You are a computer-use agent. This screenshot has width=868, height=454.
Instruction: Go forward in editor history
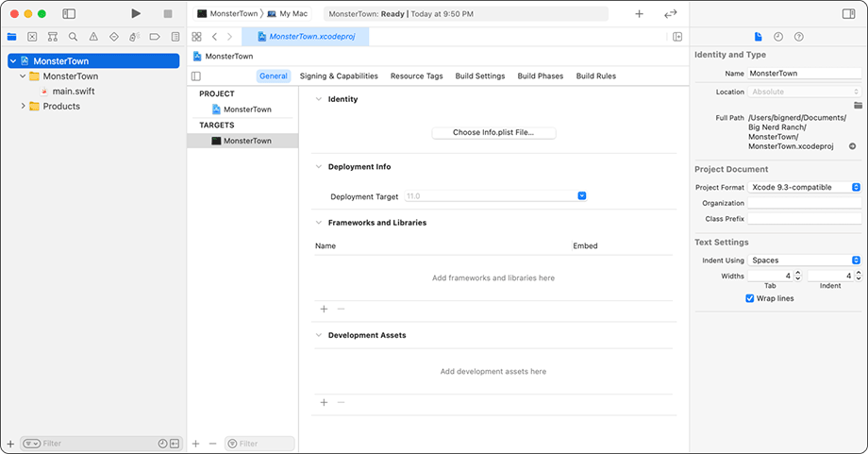pos(229,37)
